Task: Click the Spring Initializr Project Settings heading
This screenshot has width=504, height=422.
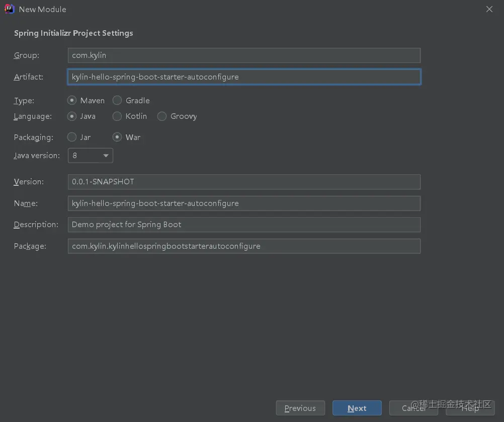Action: click(73, 33)
